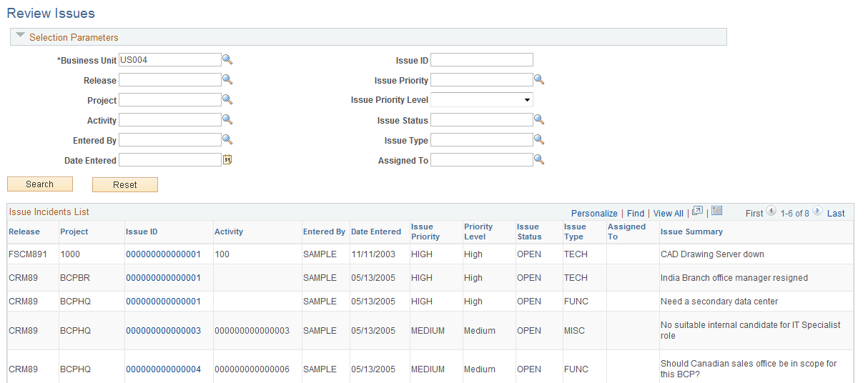Sort by the Activity column header
This screenshot has width=868, height=383.
(229, 232)
